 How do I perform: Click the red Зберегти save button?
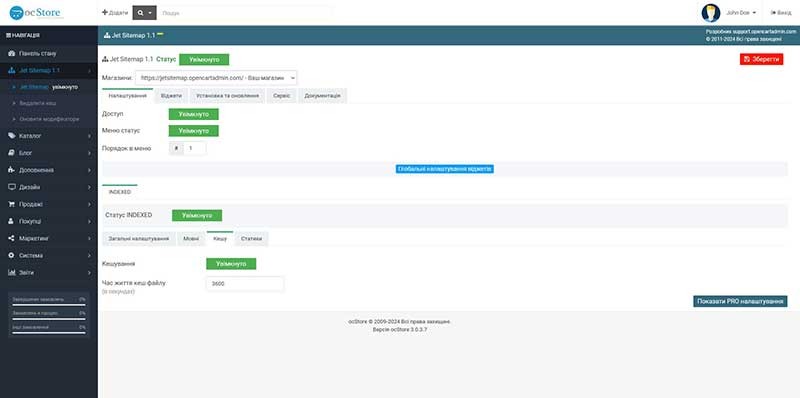click(x=761, y=59)
